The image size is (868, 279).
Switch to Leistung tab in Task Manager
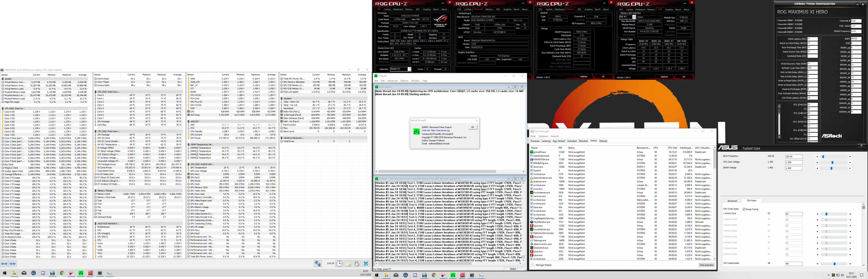[546, 141]
